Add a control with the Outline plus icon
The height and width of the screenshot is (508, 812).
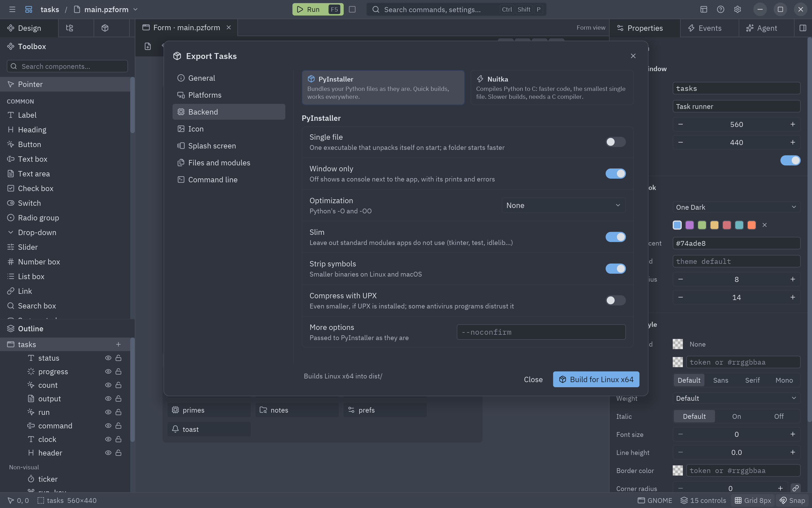[118, 344]
